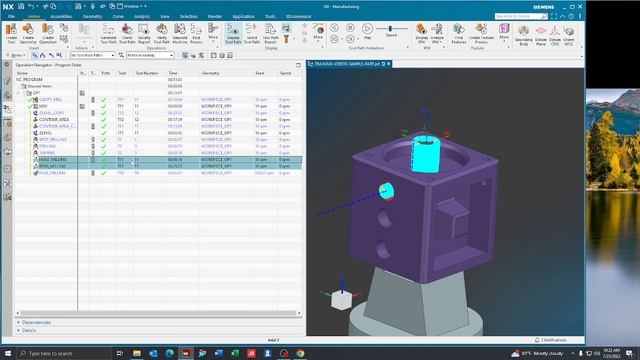Switch to the Application tab
This screenshot has width=640, height=360.
click(243, 16)
